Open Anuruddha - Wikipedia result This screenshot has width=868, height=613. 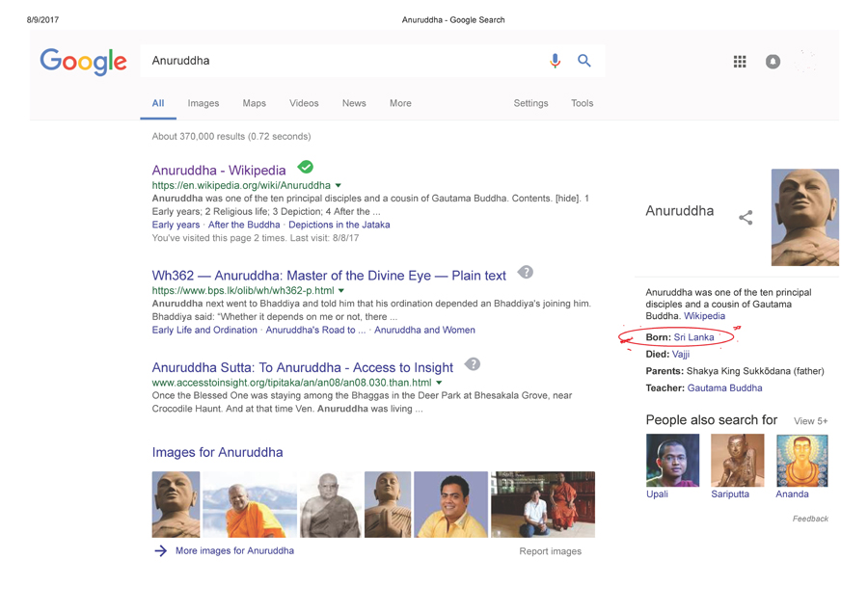pyautogui.click(x=219, y=170)
